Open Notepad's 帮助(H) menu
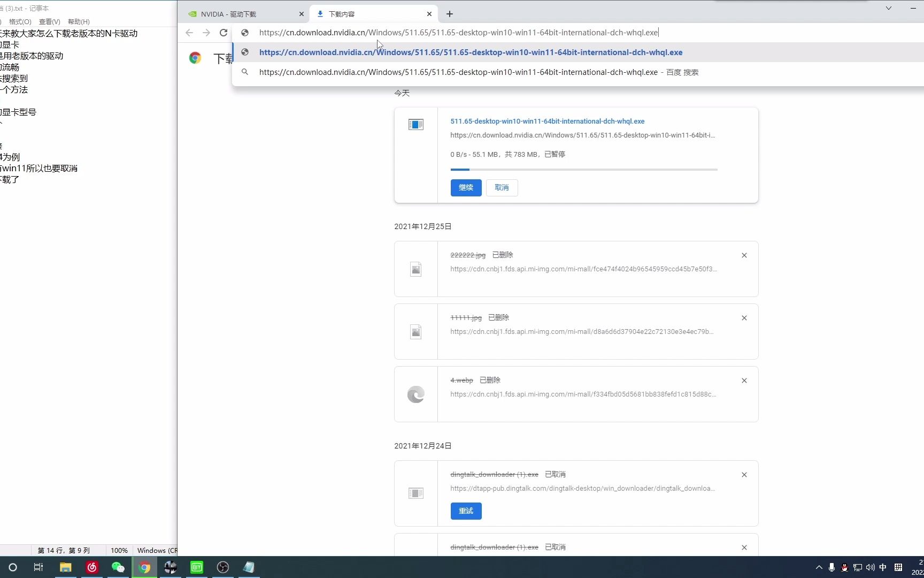This screenshot has width=924, height=578. tap(79, 22)
